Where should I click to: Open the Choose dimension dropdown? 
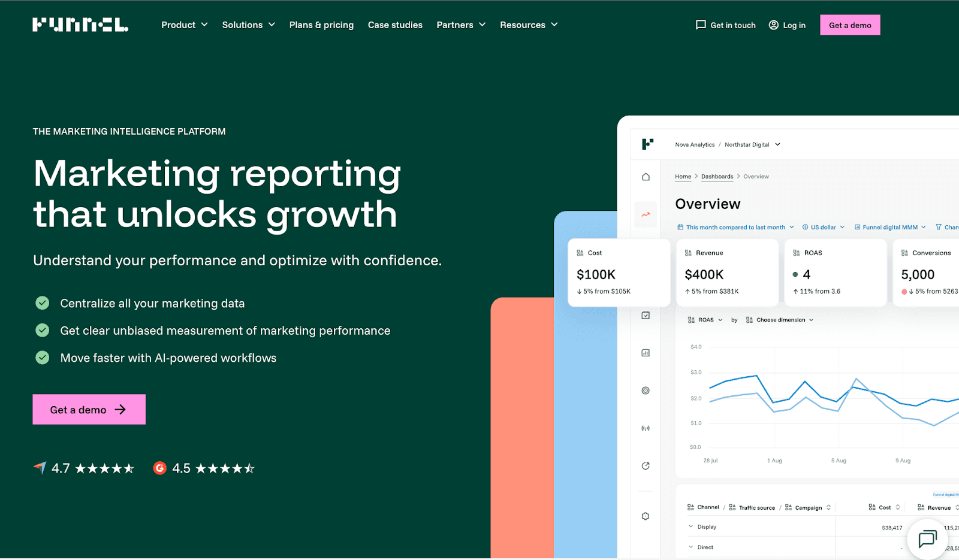pos(779,319)
